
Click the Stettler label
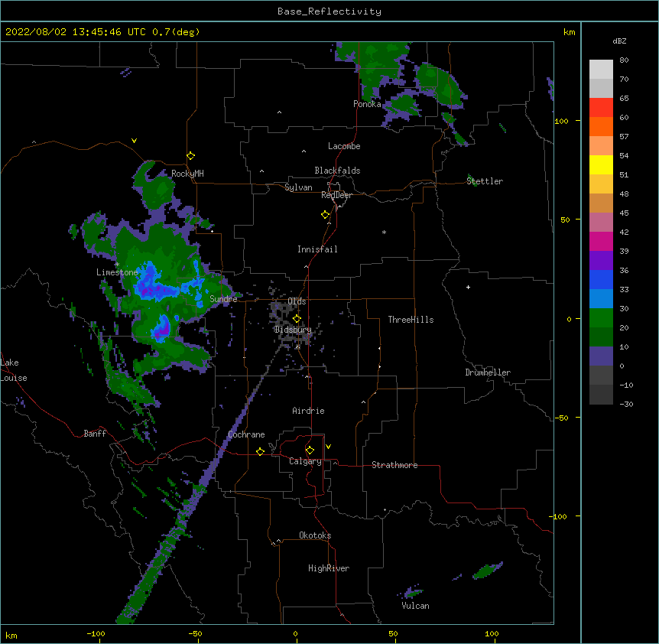[x=485, y=181]
